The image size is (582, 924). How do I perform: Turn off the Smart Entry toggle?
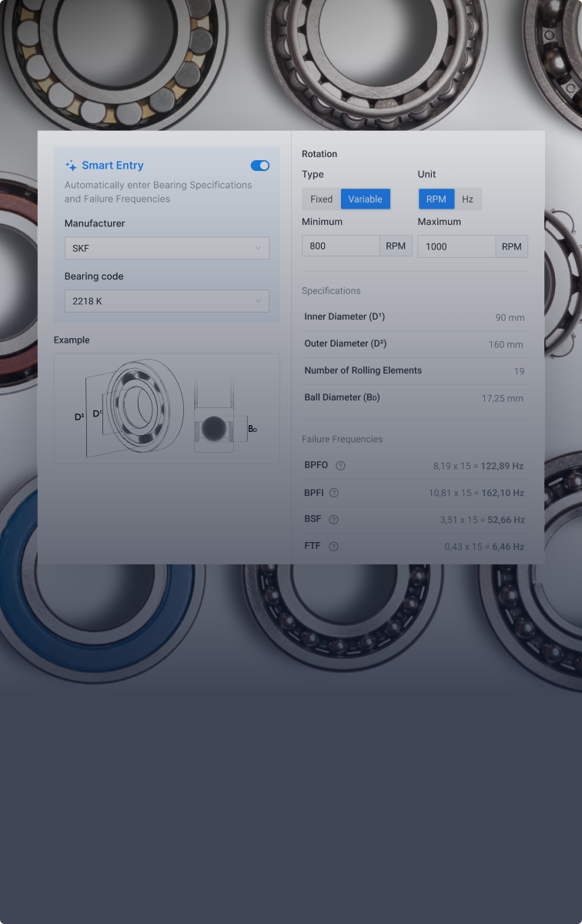(259, 166)
